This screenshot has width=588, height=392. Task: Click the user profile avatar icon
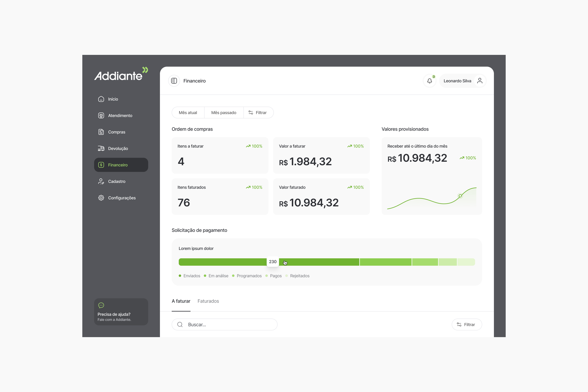click(x=479, y=81)
